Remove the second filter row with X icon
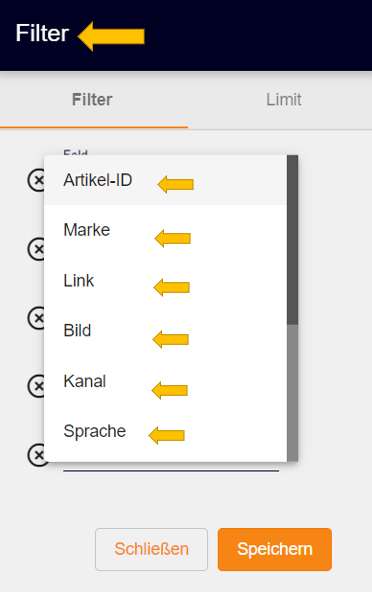Image resolution: width=372 pixels, height=592 pixels. (x=37, y=249)
